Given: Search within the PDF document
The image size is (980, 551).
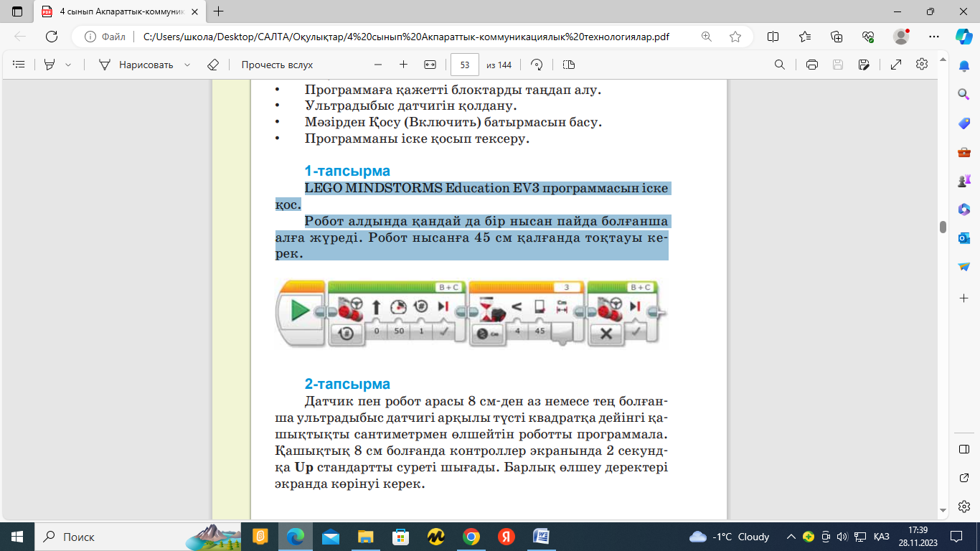Looking at the screenshot, I should (780, 65).
